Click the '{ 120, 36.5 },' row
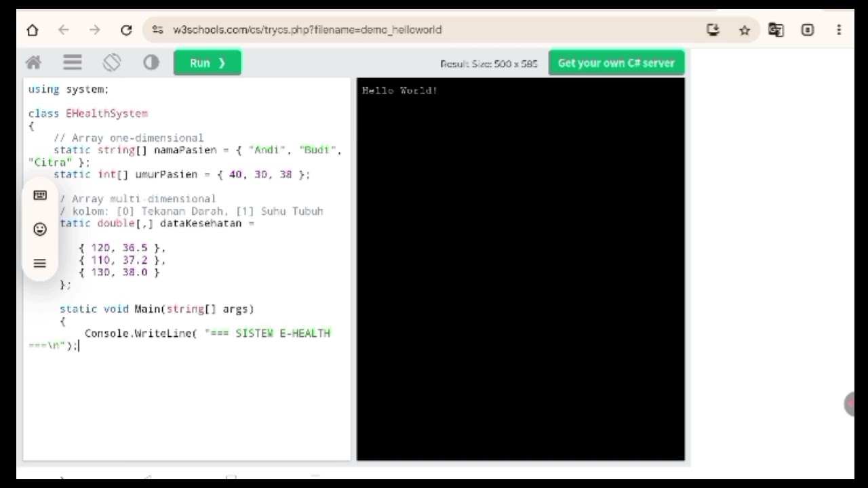The height and width of the screenshot is (488, 868). click(x=122, y=248)
